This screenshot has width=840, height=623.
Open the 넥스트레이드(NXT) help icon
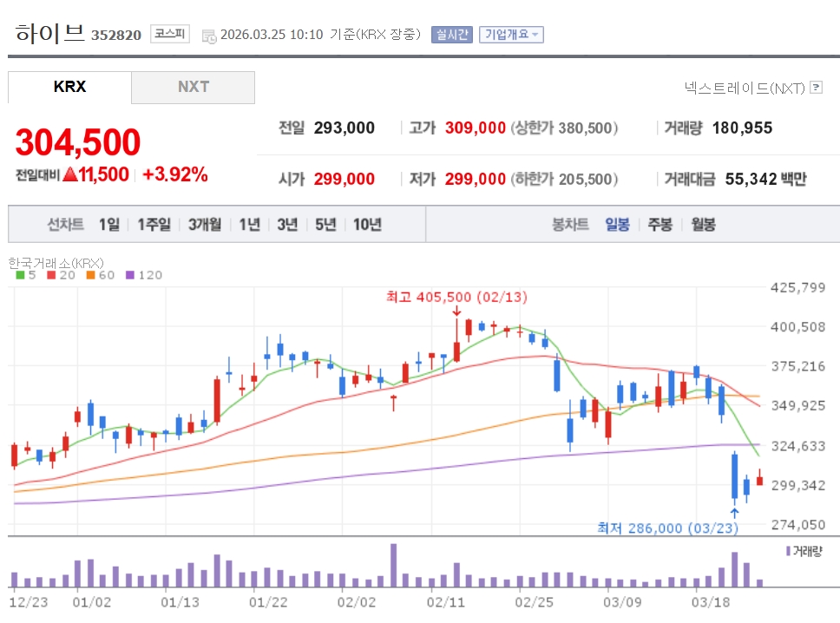[816, 87]
